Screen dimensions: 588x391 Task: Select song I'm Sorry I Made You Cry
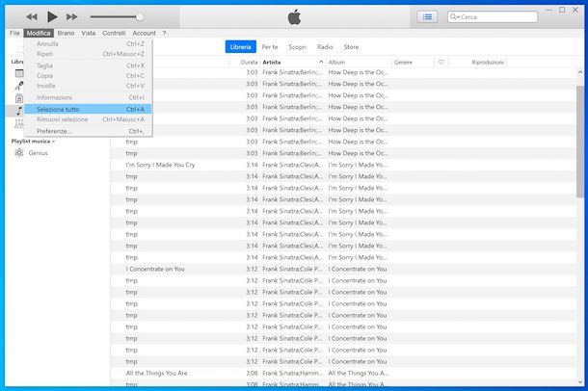pyautogui.click(x=160, y=165)
